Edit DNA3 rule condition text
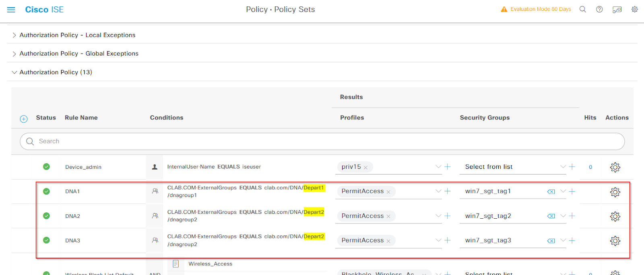The width and height of the screenshot is (644, 275). (246, 240)
